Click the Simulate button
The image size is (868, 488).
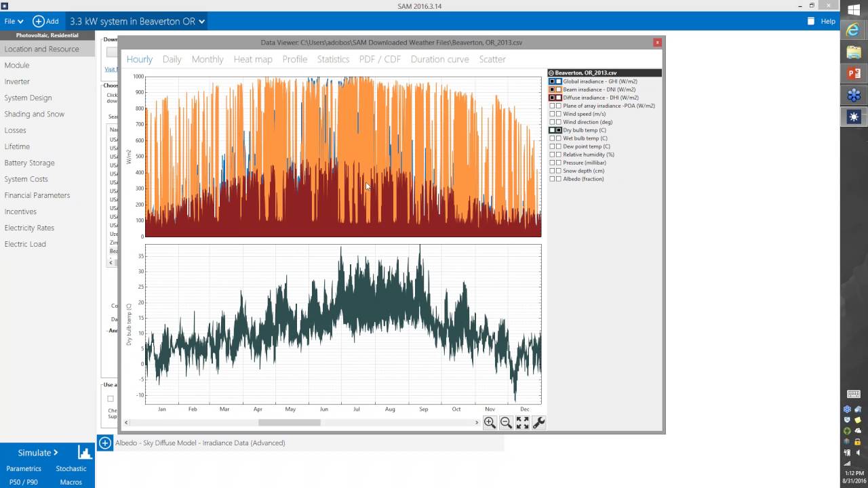pyautogui.click(x=37, y=453)
